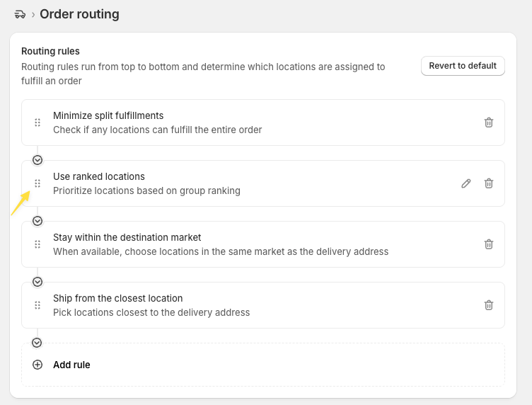Click drag handle of Minimize split fulfillments
This screenshot has height=405, width=532.
pos(37,122)
